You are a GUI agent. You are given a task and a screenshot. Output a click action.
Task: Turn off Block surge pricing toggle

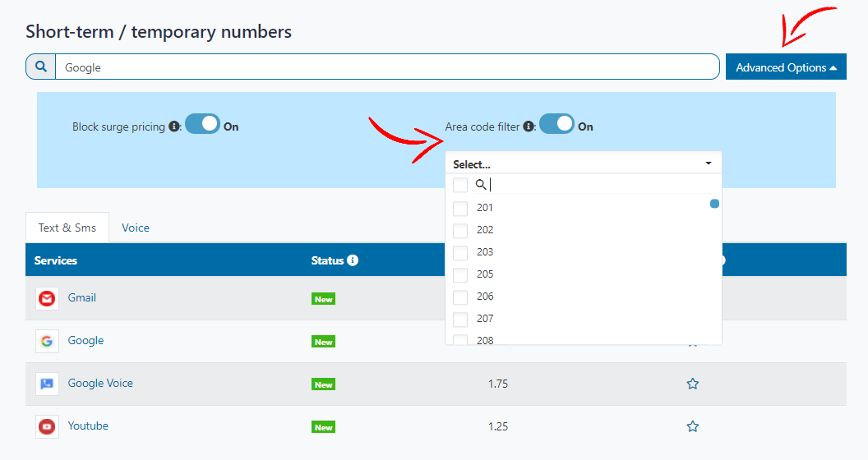[x=202, y=125]
